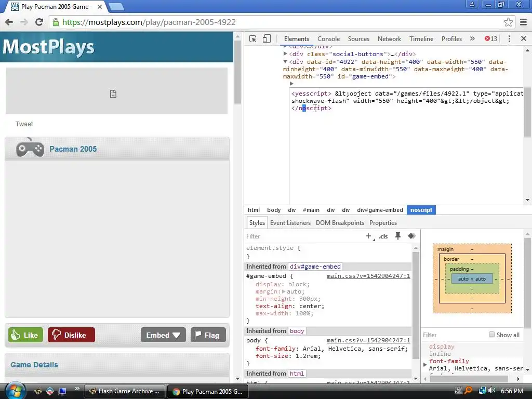
Task: Open Event Listeners sub-tab
Action: click(290, 222)
